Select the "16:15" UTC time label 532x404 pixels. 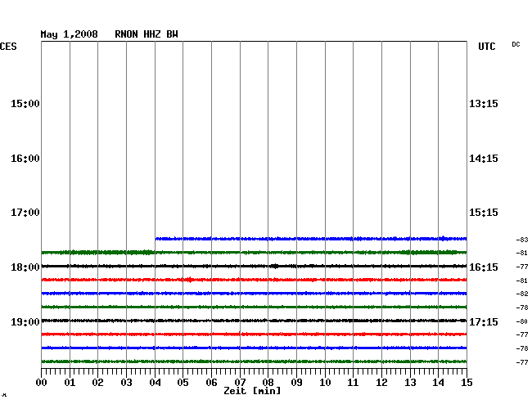point(484,267)
